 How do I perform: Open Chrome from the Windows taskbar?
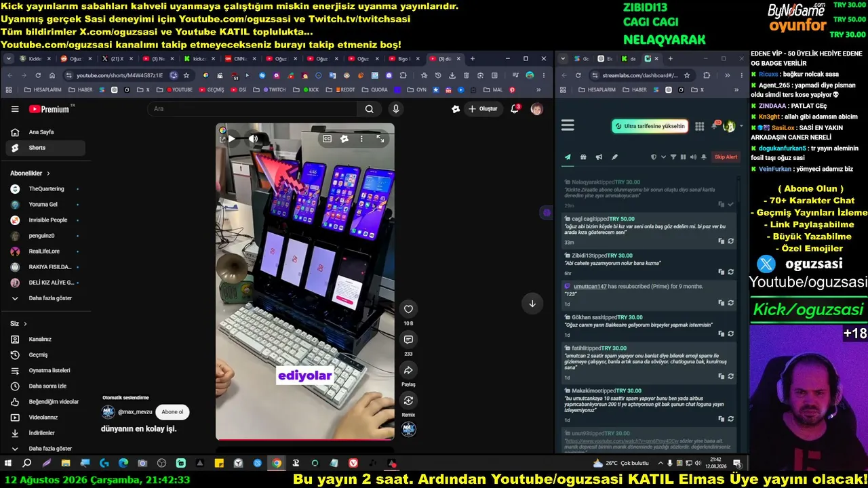[277, 464]
